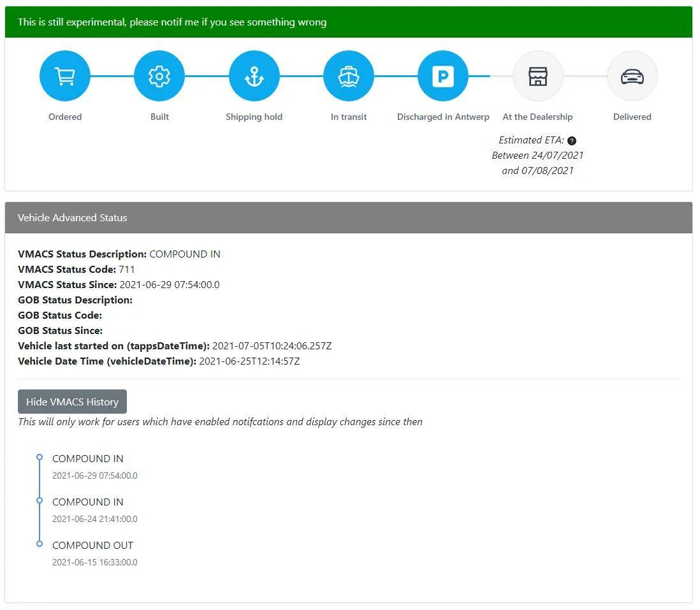Click the 'Built' step label
Viewport: 700px width, 610px height.
point(159,117)
